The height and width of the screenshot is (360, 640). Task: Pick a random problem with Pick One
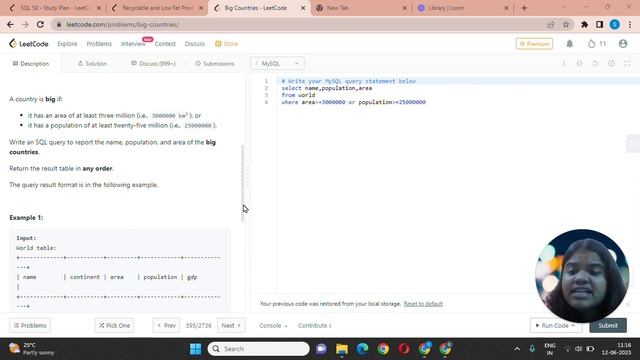coord(114,325)
